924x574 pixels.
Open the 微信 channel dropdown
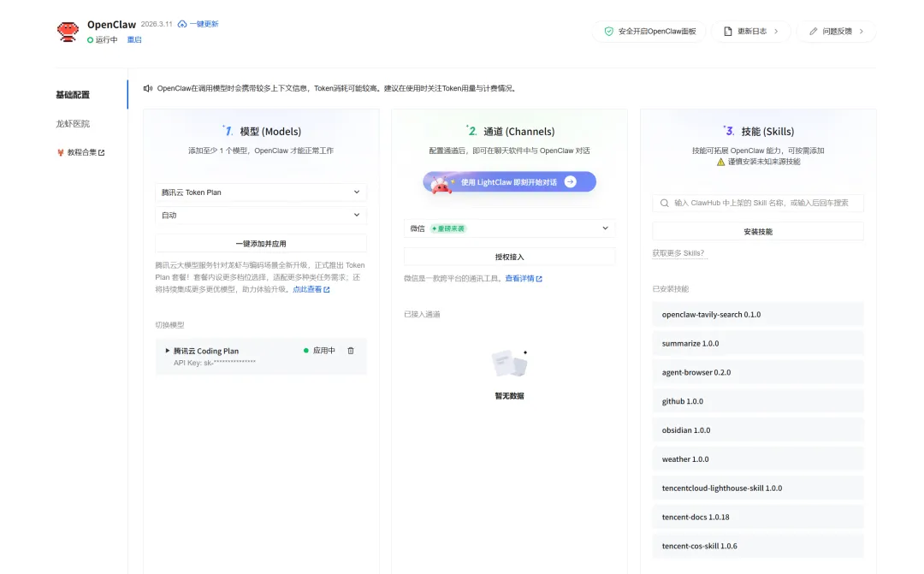pyautogui.click(x=509, y=228)
